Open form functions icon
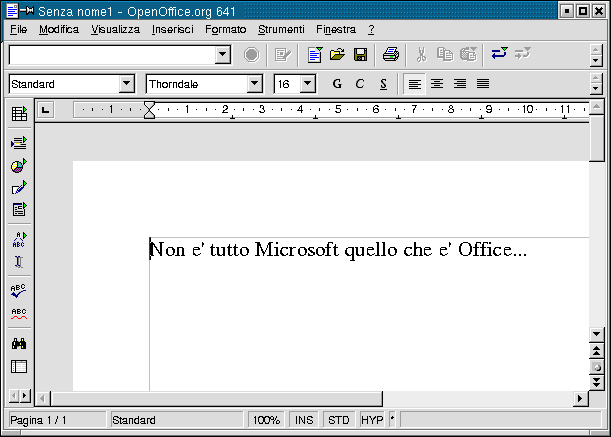Screen dimensions: 611x437 tap(19, 209)
